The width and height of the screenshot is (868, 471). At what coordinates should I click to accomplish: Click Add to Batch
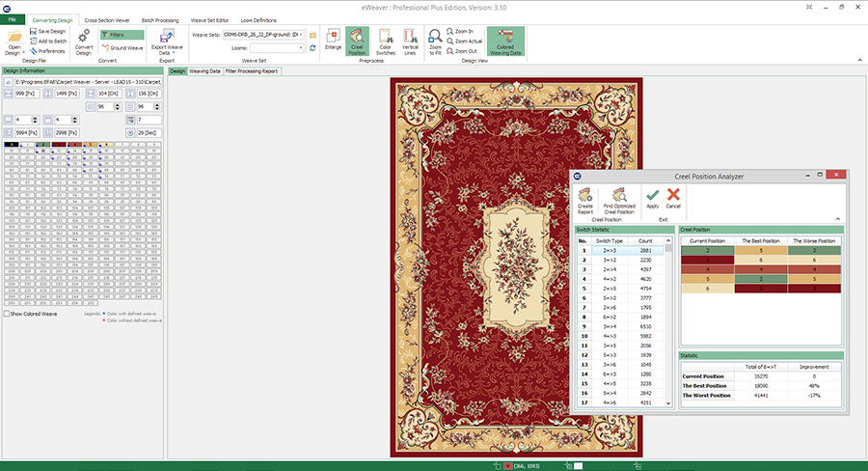48,41
